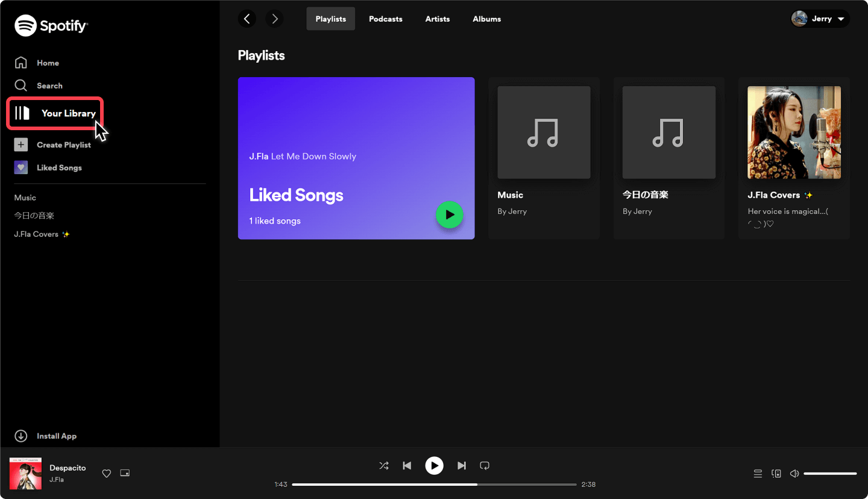Click the 2:38 total duration
Viewport: 868px width, 499px height.
588,485
